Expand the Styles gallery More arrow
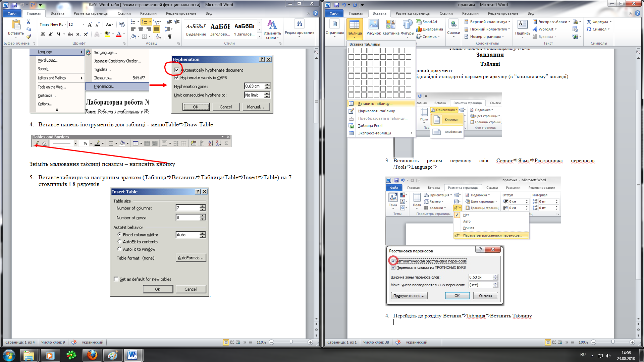 259,36
